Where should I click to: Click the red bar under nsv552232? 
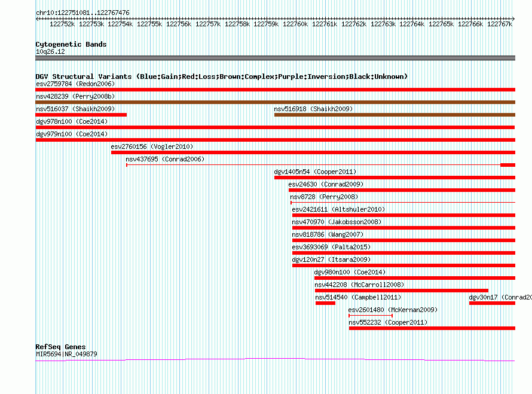coord(432,328)
